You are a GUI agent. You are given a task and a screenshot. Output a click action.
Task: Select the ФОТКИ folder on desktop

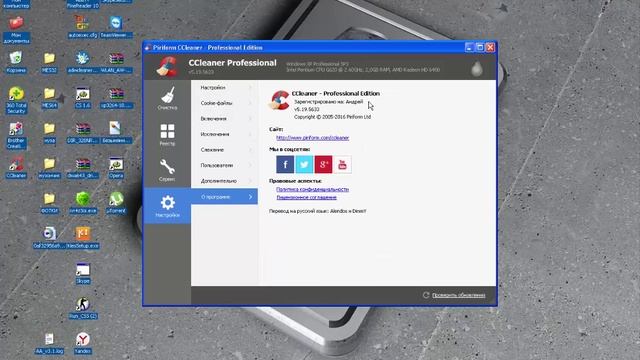[x=49, y=202]
